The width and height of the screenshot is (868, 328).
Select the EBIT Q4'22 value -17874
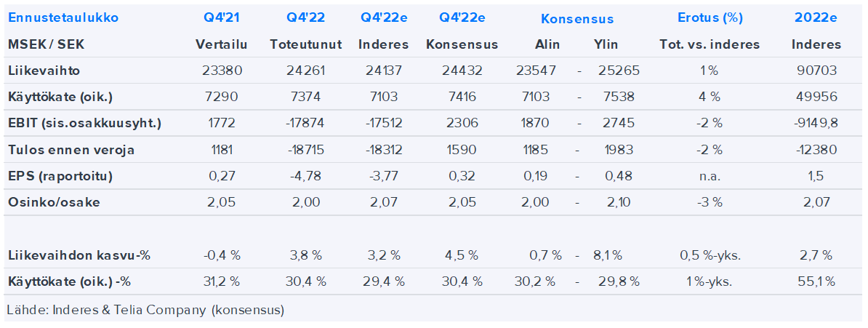305,124
